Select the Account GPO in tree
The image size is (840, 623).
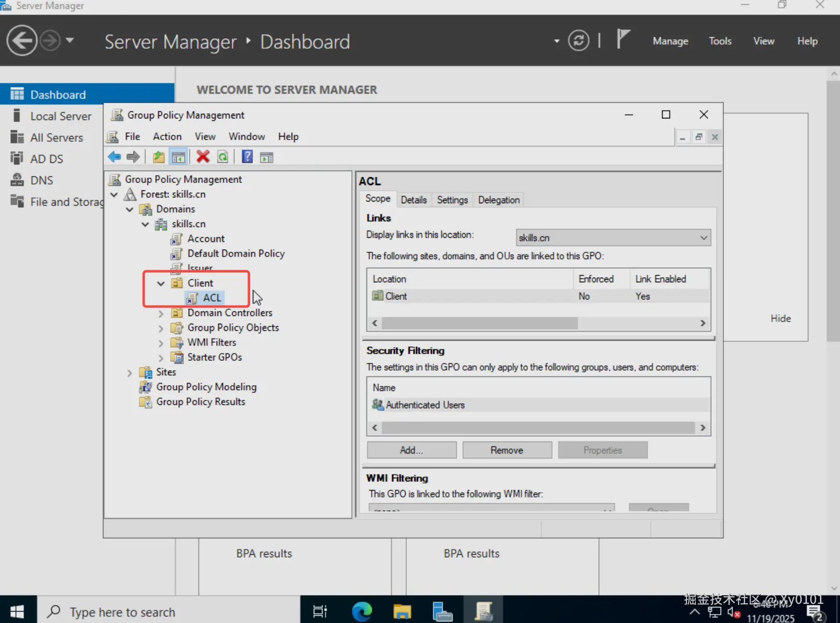[x=206, y=239]
